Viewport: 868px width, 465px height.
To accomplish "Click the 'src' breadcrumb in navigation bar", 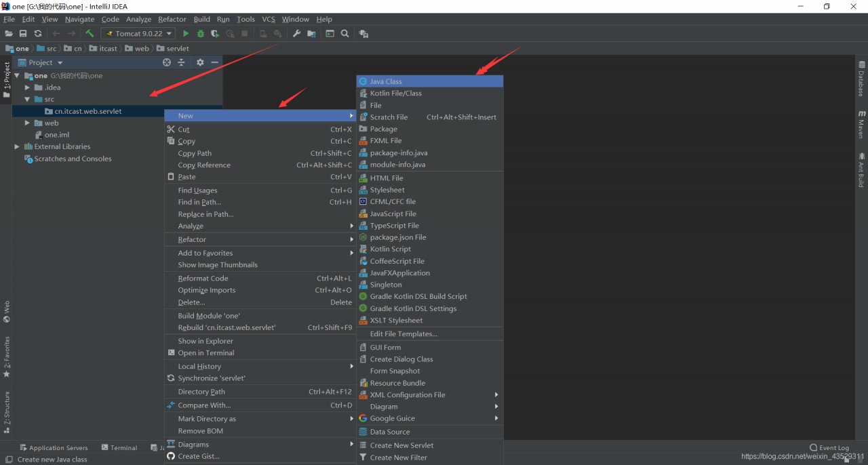I will pos(47,49).
